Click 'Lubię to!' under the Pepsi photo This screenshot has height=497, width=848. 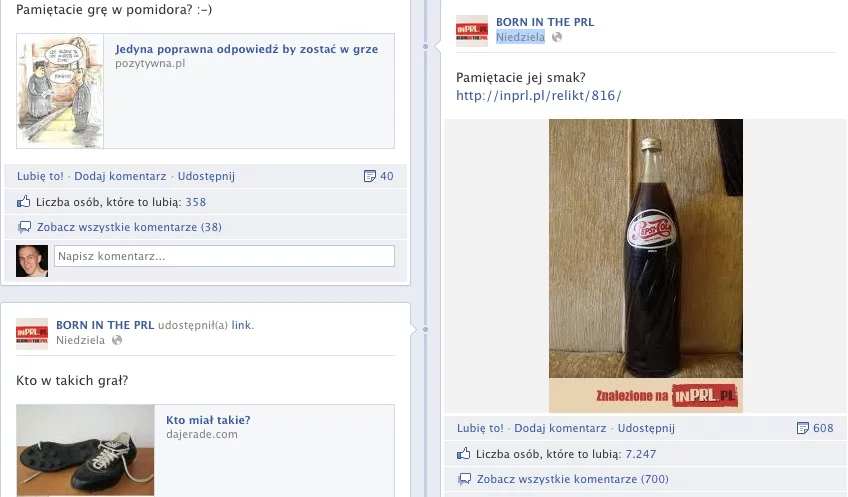[x=480, y=428]
